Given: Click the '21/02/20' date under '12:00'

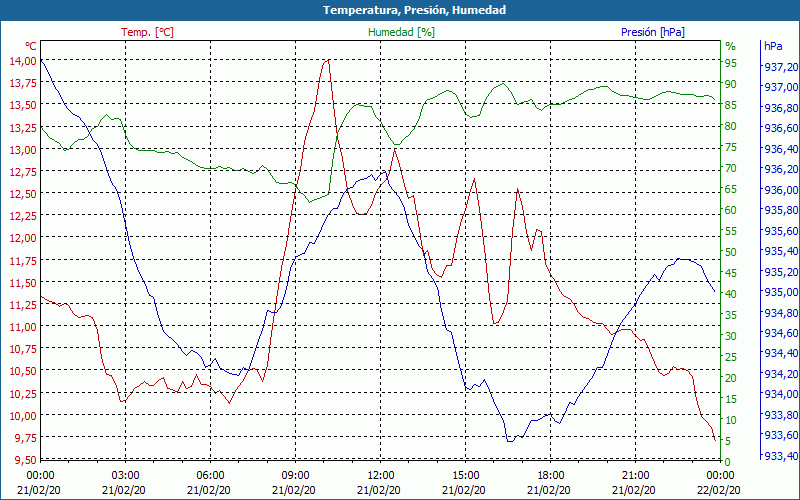Looking at the screenshot, I should (x=379, y=490).
